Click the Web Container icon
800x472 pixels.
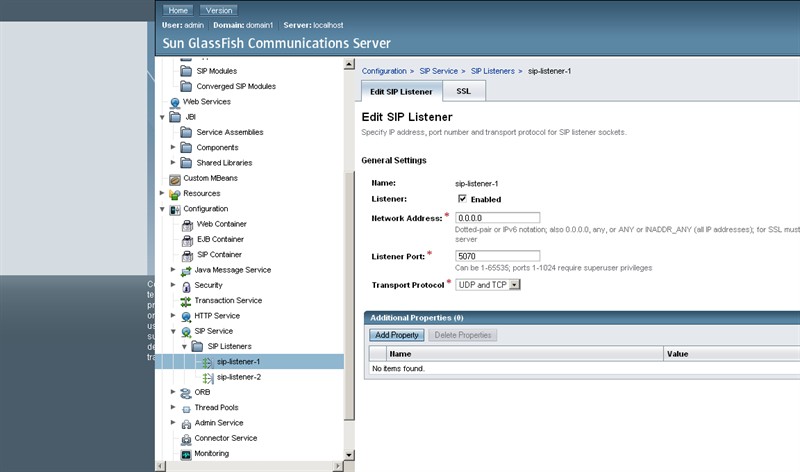(187, 225)
